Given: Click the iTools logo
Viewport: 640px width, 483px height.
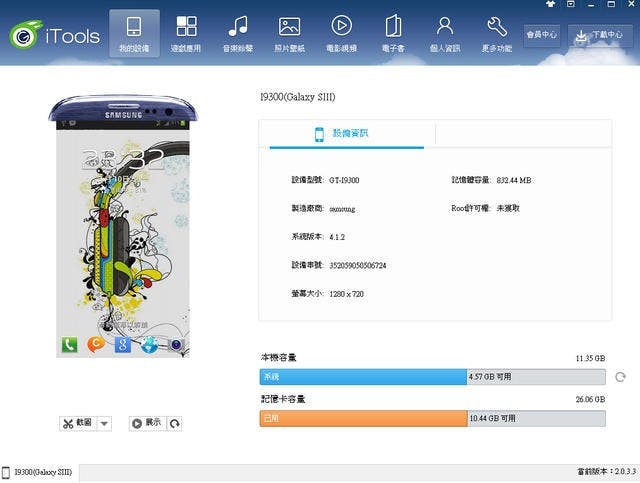Looking at the screenshot, I should (x=56, y=35).
